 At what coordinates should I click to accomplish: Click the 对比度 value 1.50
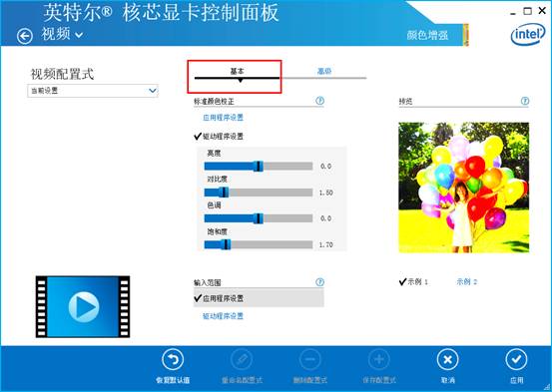coord(326,193)
